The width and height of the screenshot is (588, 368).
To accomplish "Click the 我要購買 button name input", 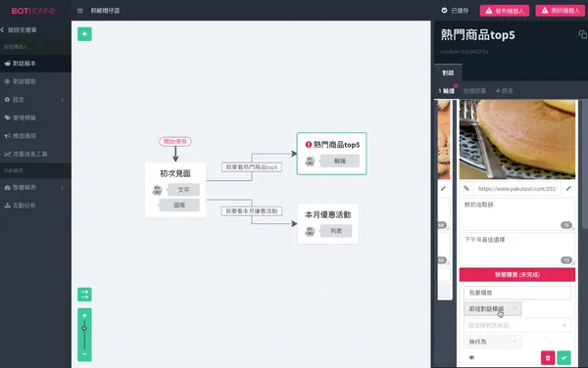I will click(517, 293).
